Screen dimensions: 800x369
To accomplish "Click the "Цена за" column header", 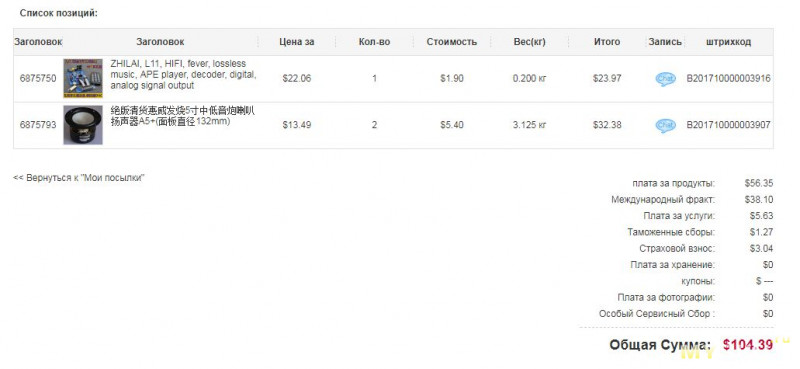I will tap(297, 42).
